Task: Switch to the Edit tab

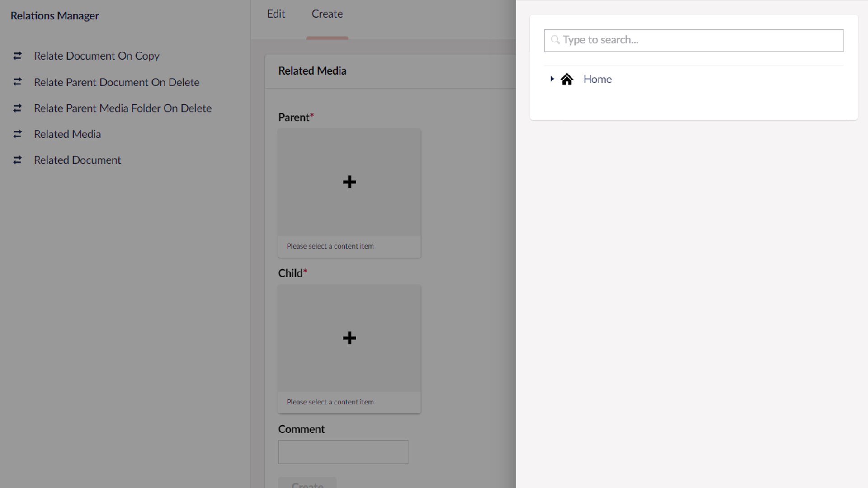Action: (276, 14)
